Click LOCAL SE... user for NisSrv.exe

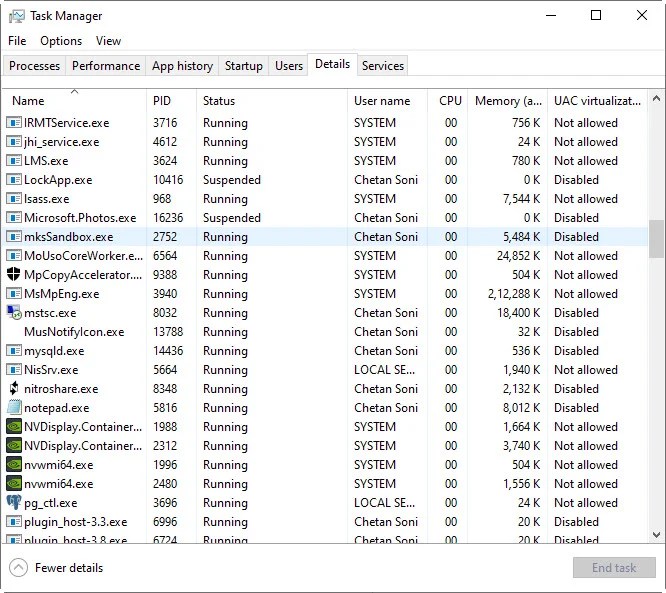(384, 370)
